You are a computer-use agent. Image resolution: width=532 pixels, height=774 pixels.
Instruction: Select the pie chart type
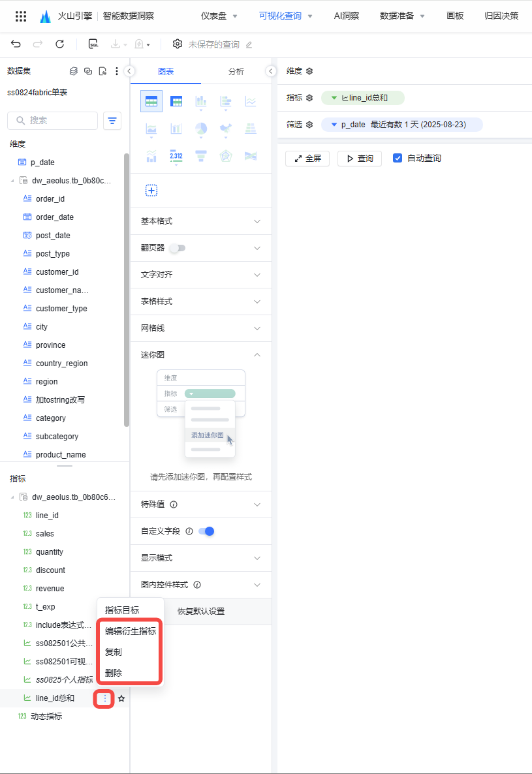pyautogui.click(x=201, y=129)
